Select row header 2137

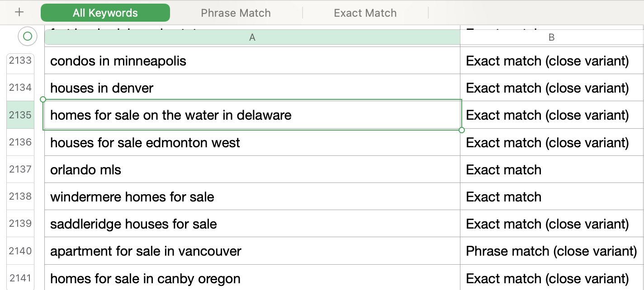20,169
